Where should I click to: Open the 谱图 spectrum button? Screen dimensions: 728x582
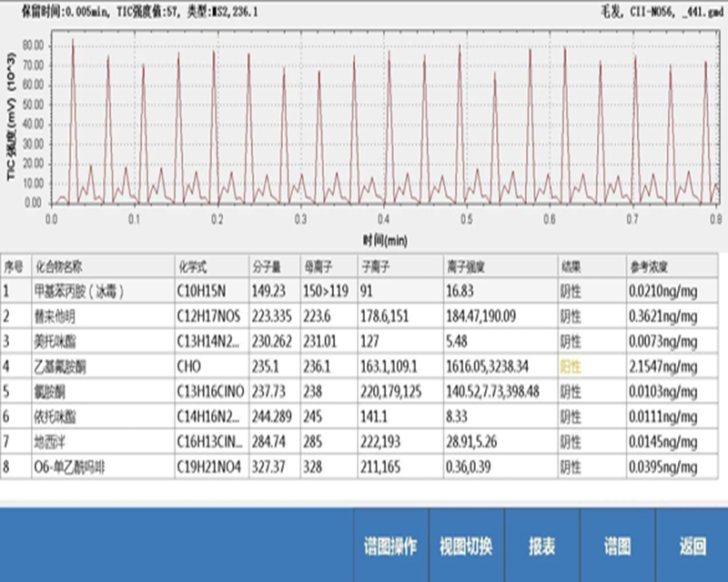click(617, 546)
